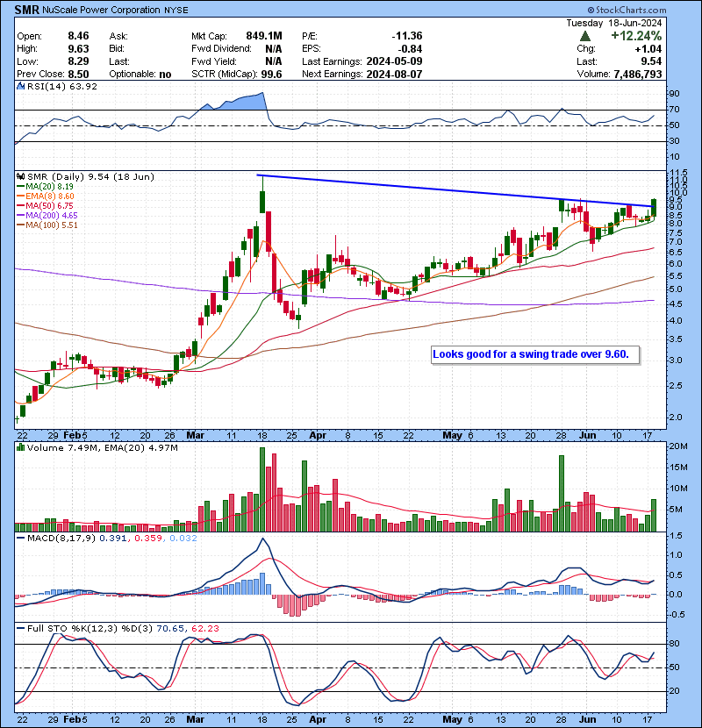Click the Next Earnings date 2024-08-07
702x728 pixels.
pos(394,75)
